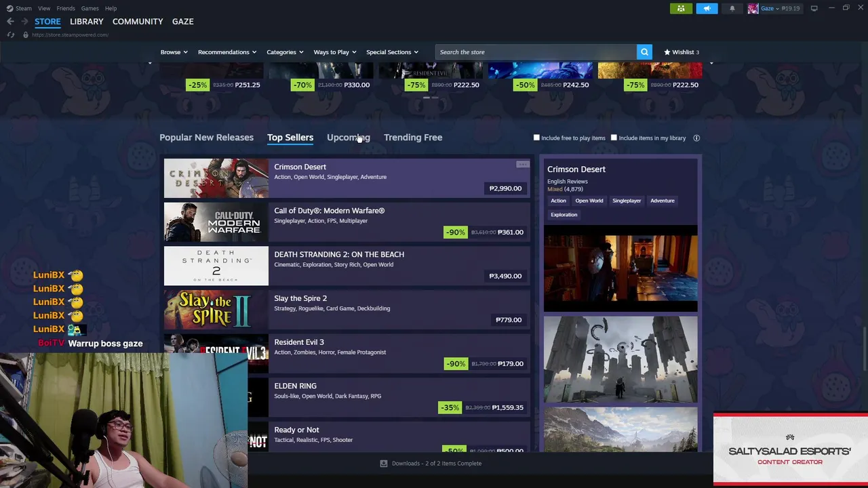Viewport: 868px width, 488px height.
Task: Expand the Special Sections dropdown
Action: tap(392, 52)
